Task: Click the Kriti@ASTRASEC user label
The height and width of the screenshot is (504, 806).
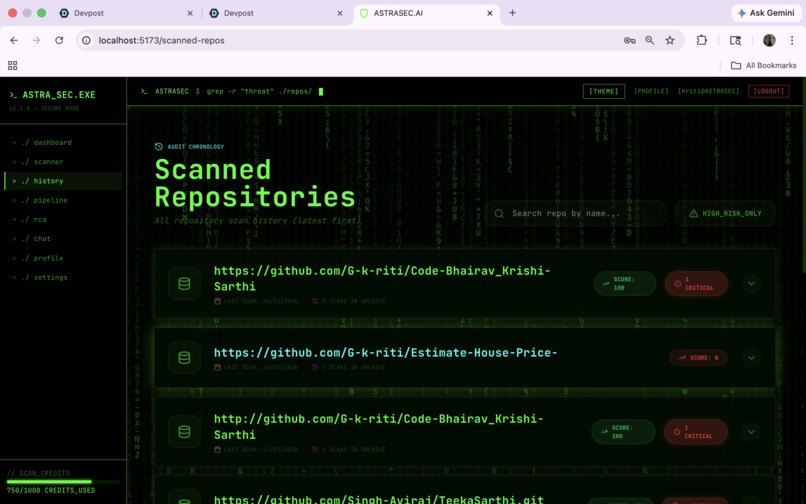Action: click(708, 91)
